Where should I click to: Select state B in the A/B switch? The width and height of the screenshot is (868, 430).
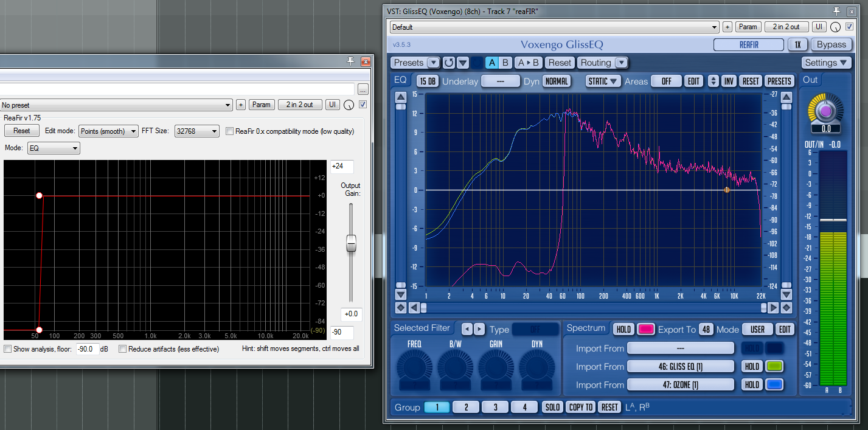(x=505, y=63)
